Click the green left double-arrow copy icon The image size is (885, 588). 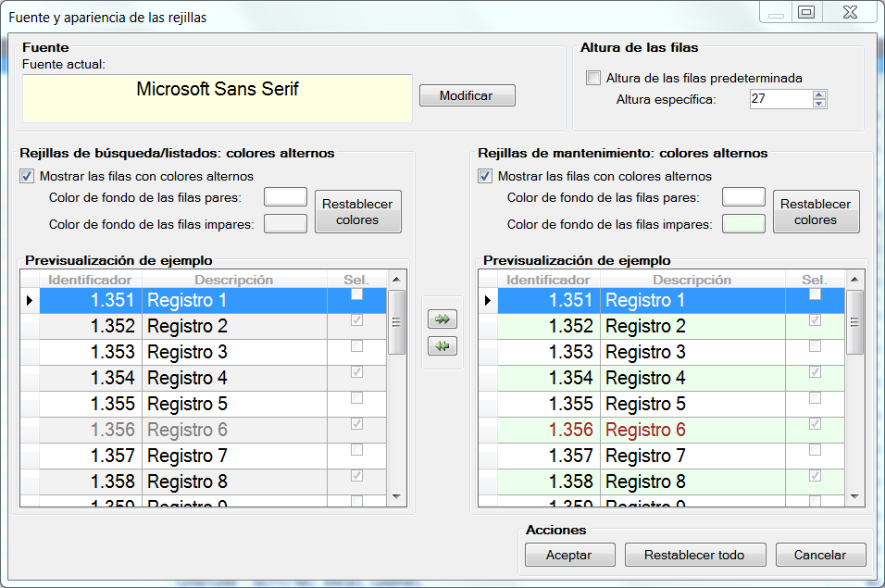click(442, 345)
